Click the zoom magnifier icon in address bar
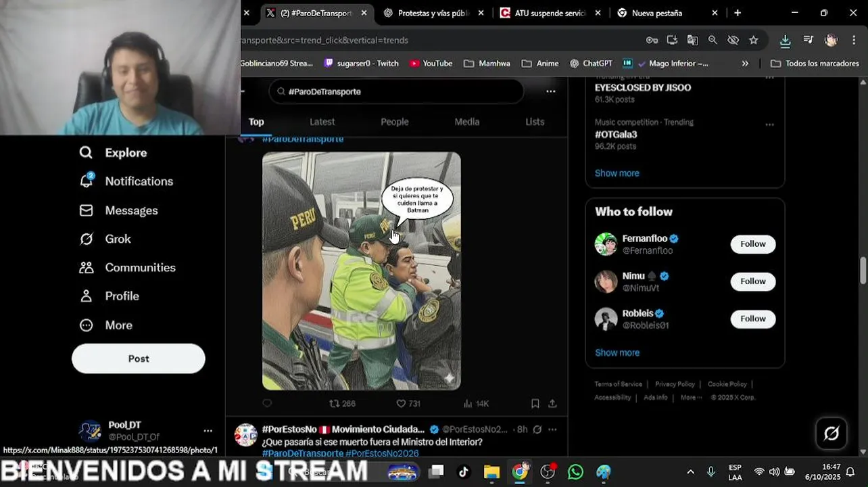Screen dimensions: 868x487 713,40
